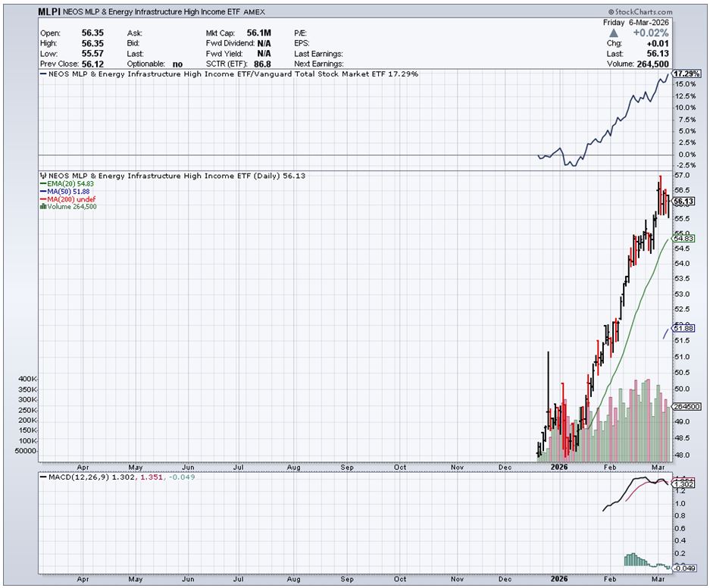Screen dimensions: 710x588
Task: Click the candlestick chart icon beside the ETF title
Action: pos(42,176)
